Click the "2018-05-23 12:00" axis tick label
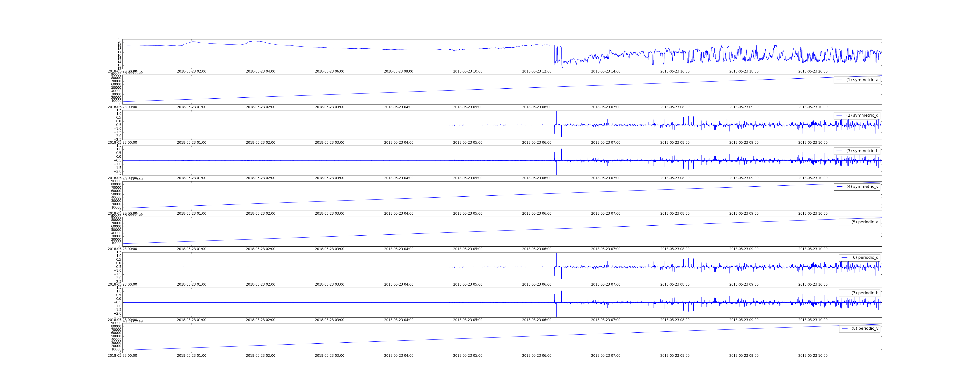 pyautogui.click(x=536, y=72)
